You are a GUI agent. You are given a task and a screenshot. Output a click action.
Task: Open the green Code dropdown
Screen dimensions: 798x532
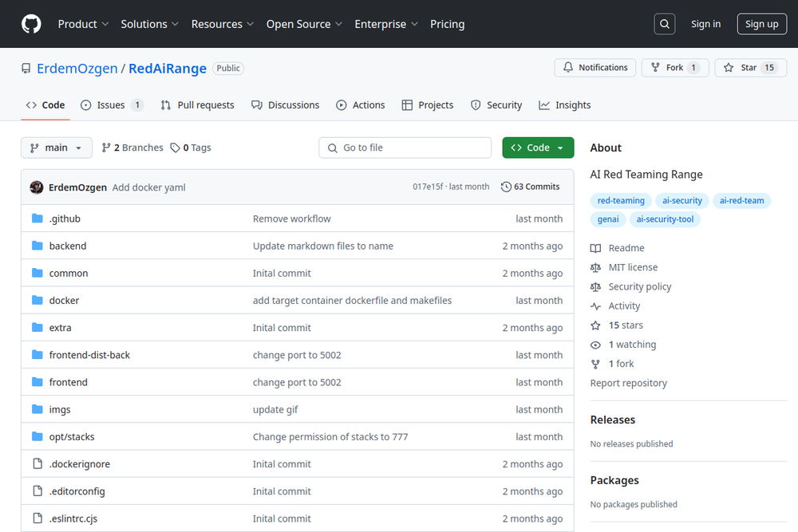coord(538,148)
